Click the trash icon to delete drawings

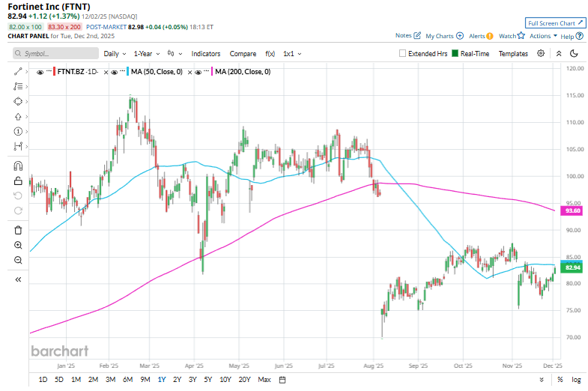pyautogui.click(x=19, y=230)
